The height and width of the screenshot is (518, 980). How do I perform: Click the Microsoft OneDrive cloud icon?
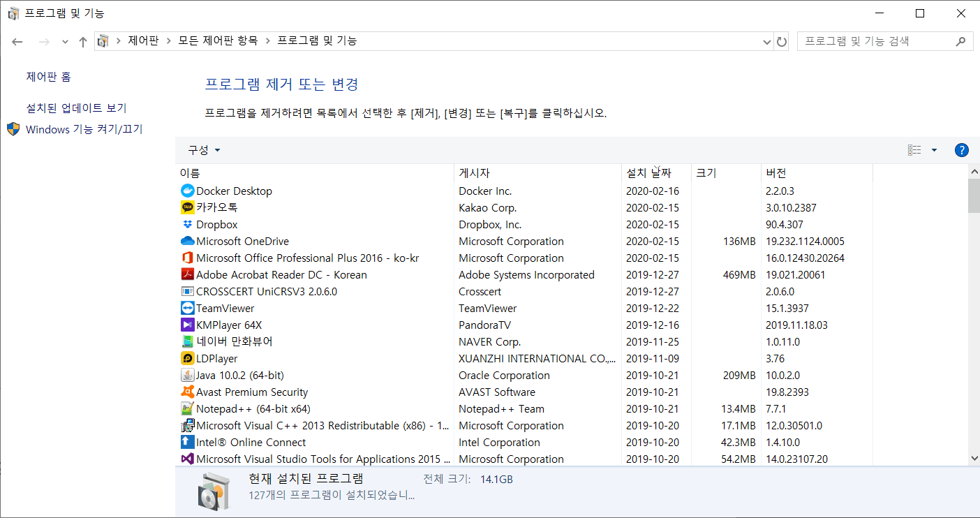187,241
